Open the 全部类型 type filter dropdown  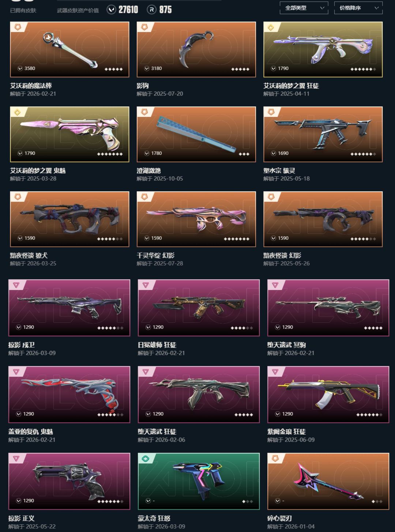pos(304,8)
